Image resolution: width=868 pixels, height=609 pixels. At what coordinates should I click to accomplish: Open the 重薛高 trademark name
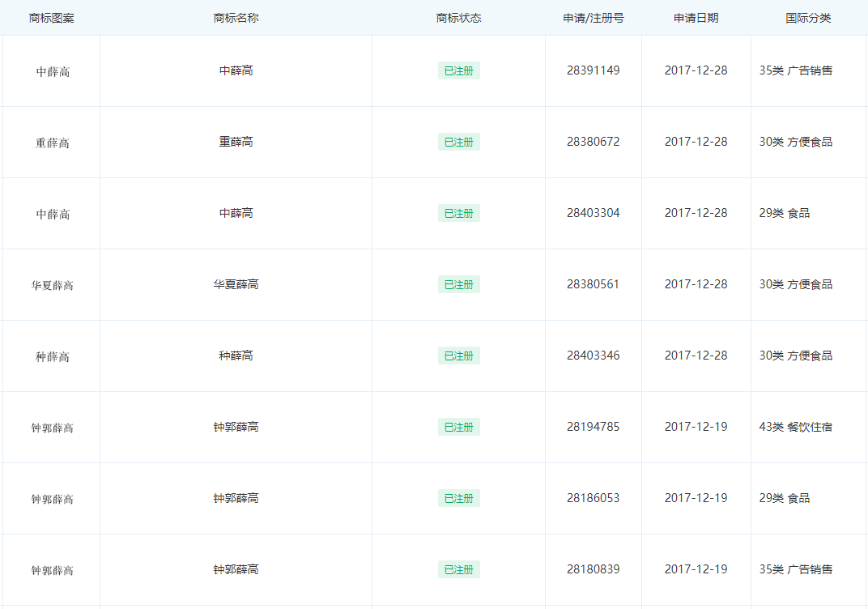tap(236, 142)
